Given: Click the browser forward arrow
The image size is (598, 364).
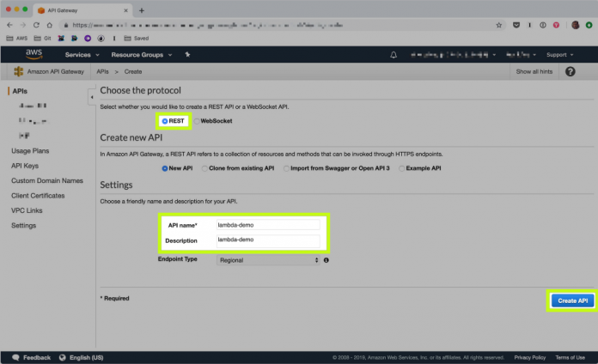Looking at the screenshot, I should 23,25.
